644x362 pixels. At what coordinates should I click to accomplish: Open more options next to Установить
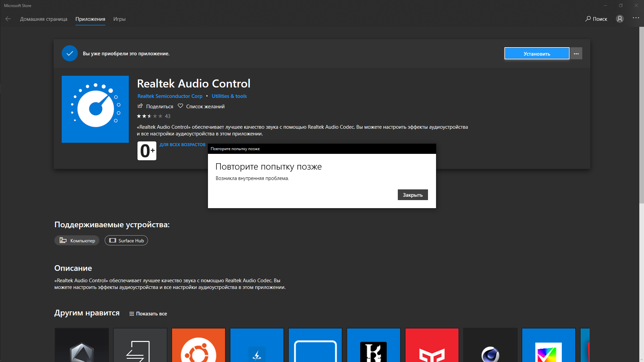tap(576, 54)
